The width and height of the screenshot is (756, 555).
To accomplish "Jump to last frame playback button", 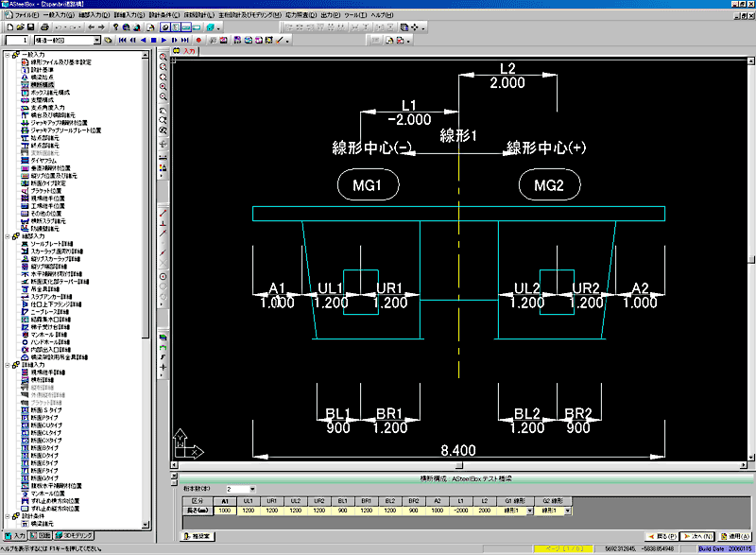I will 185,41.
